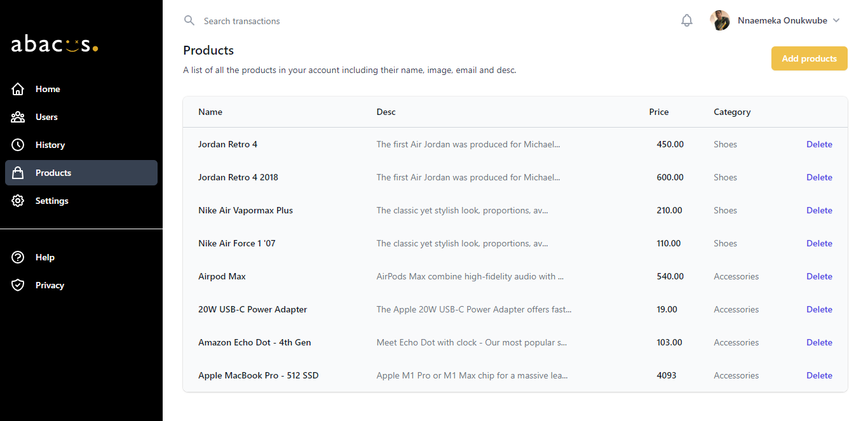This screenshot has height=421, width=868.
Task: Click the user profile avatar
Action: pos(720,20)
